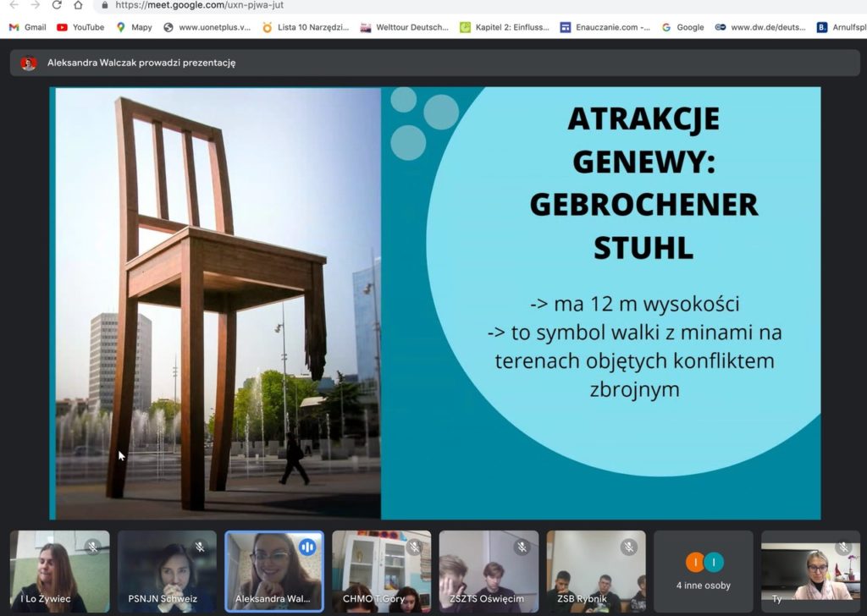
Task: Open the Enauczanie.com bookmark
Action: (605, 27)
